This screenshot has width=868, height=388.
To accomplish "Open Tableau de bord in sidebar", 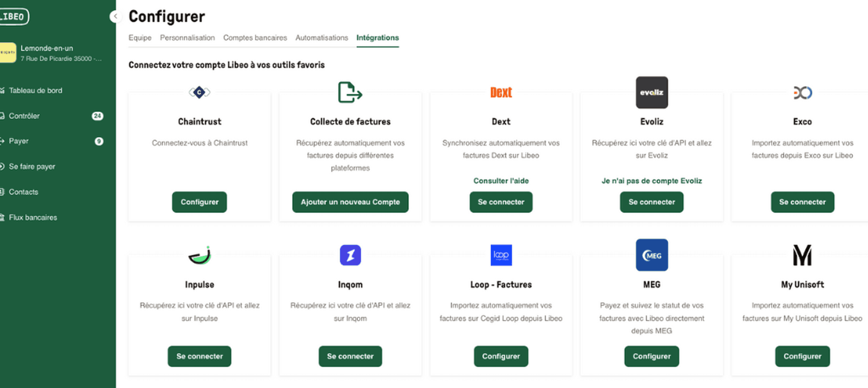I will tap(35, 90).
